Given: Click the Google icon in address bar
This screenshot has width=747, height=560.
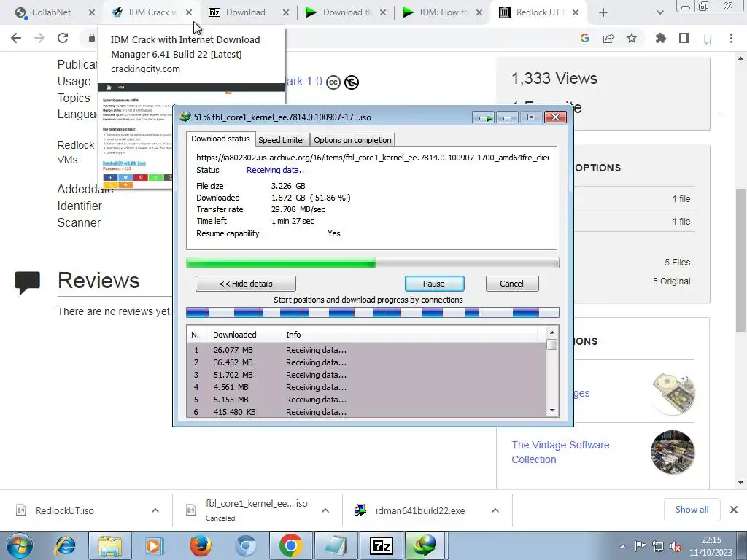Looking at the screenshot, I should pos(585,38).
